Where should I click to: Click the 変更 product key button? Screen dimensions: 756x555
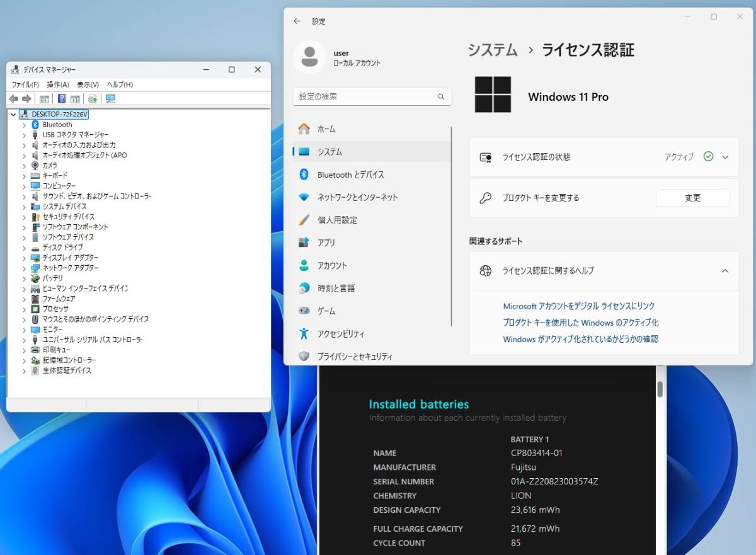692,198
